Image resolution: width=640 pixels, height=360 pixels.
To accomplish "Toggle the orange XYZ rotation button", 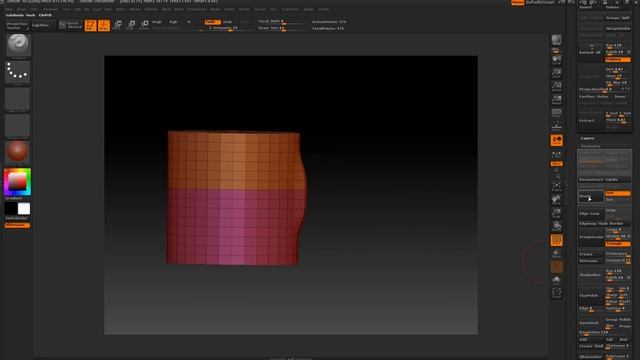I will coord(556,164).
